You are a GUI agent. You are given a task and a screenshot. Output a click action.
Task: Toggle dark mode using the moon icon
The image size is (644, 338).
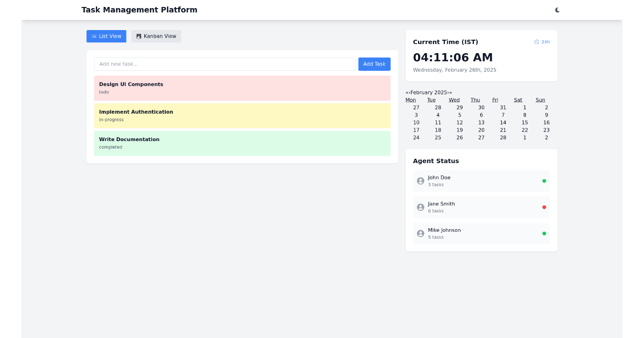click(x=557, y=10)
